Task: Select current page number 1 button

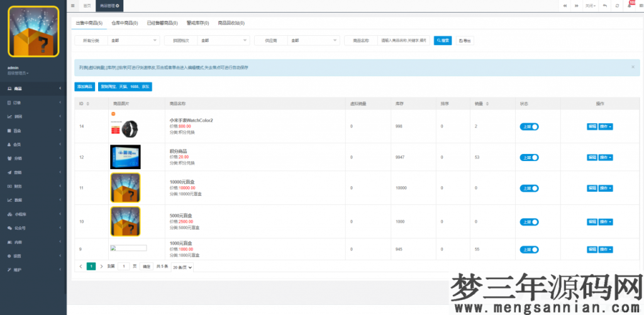Action: pyautogui.click(x=91, y=267)
